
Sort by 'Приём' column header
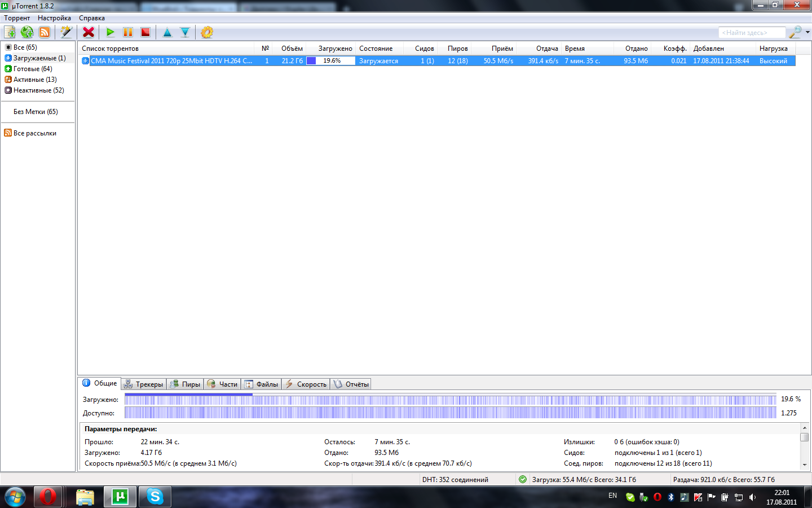click(495, 49)
